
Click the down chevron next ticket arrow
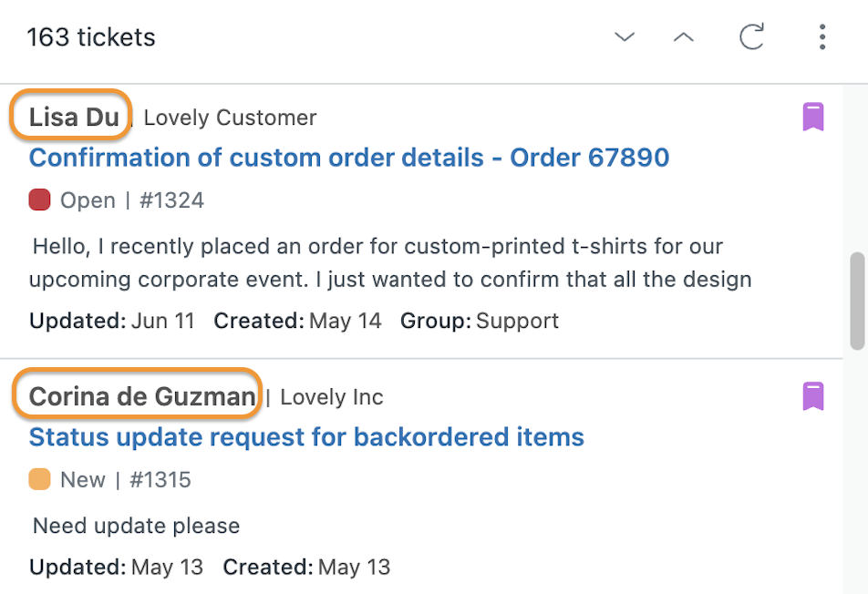[624, 37]
